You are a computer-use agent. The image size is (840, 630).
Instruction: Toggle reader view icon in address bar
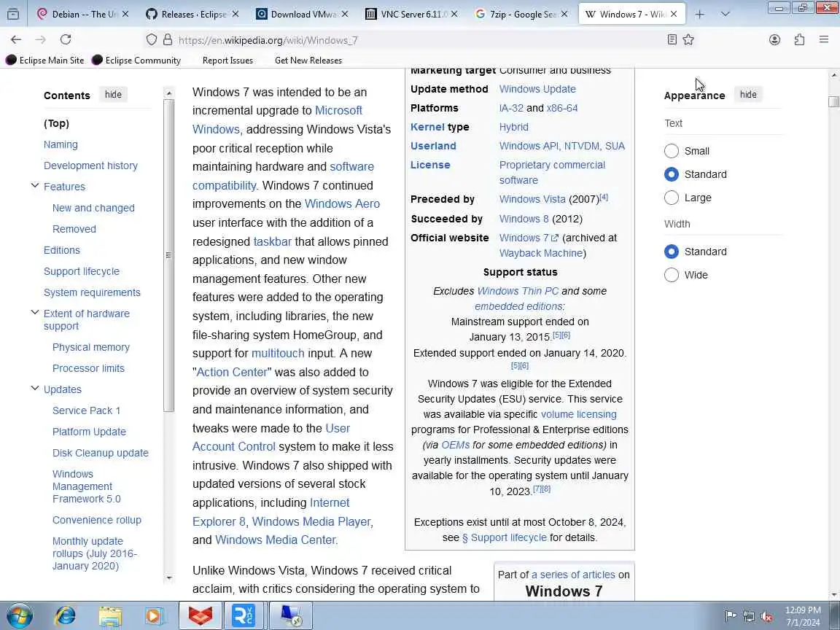tap(672, 39)
